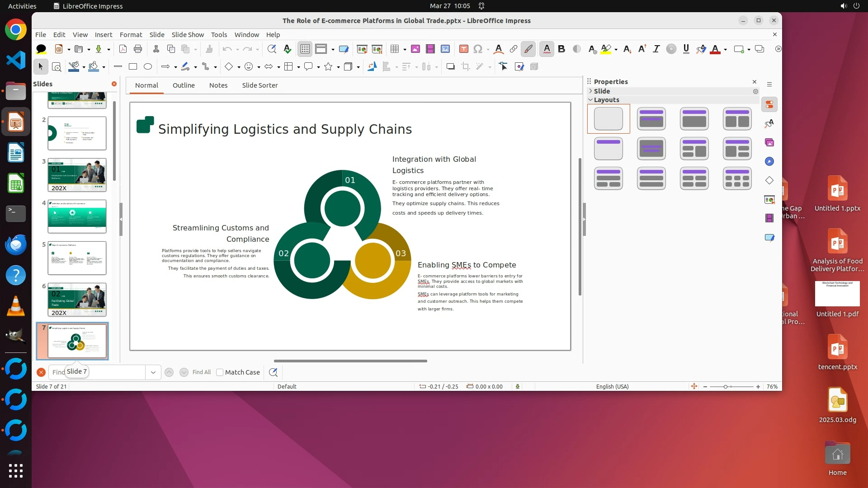Select the Rectangle drawing tool
The width and height of the screenshot is (868, 488).
tap(133, 67)
